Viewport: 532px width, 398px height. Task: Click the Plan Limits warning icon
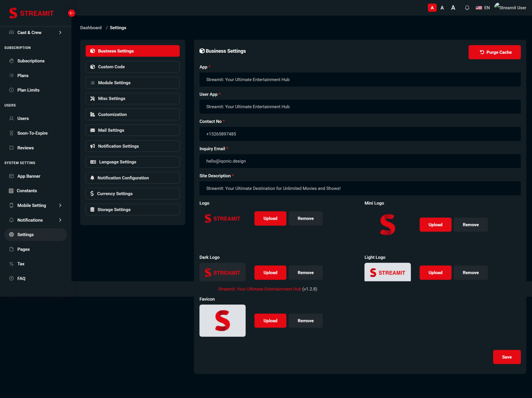coord(11,90)
